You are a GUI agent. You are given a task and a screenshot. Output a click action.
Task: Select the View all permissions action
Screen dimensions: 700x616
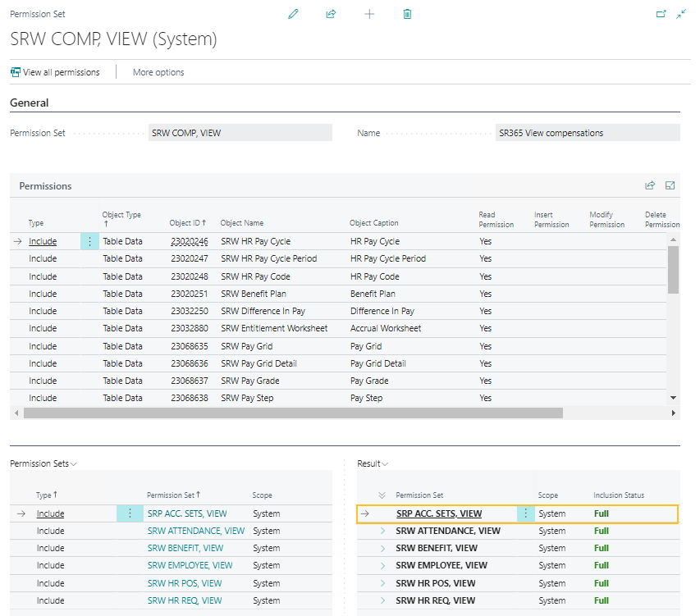point(54,72)
